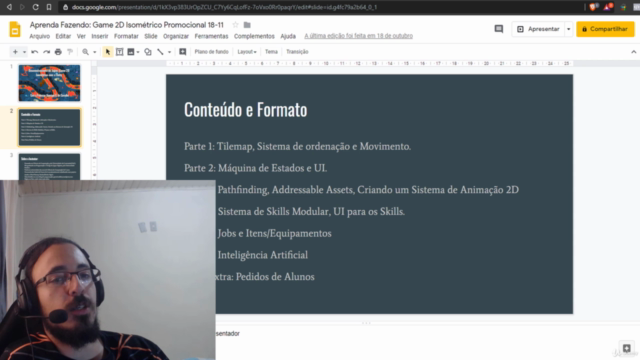Open the last edit history link

point(358,36)
